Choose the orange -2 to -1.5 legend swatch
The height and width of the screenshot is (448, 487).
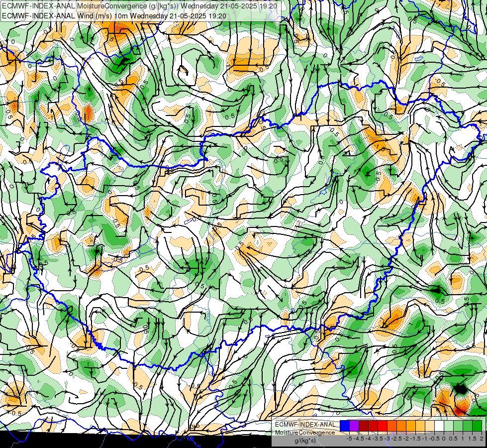click(401, 426)
